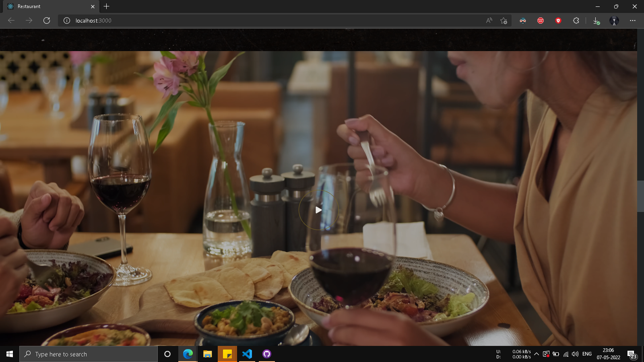Viewport: 644px width, 362px height.
Task: Play the restaurant hero video
Action: [318, 210]
